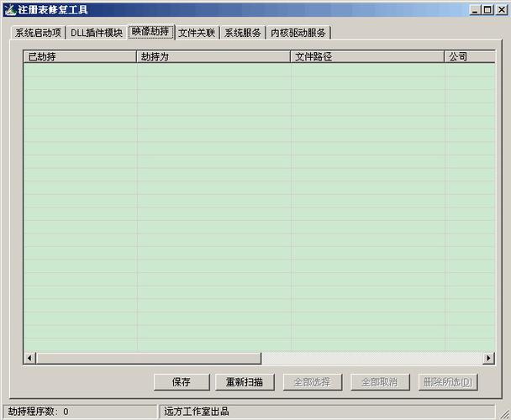Click the 保存 button
The image size is (511, 420).
tap(182, 382)
